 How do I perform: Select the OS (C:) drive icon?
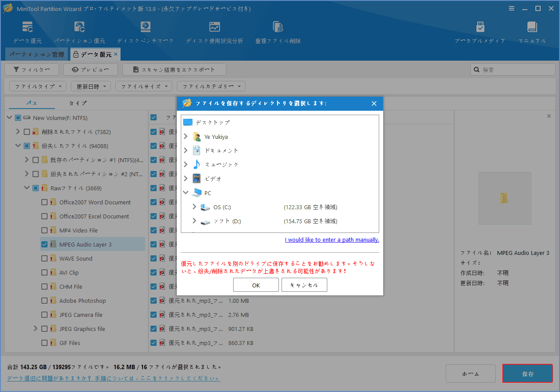(x=205, y=207)
